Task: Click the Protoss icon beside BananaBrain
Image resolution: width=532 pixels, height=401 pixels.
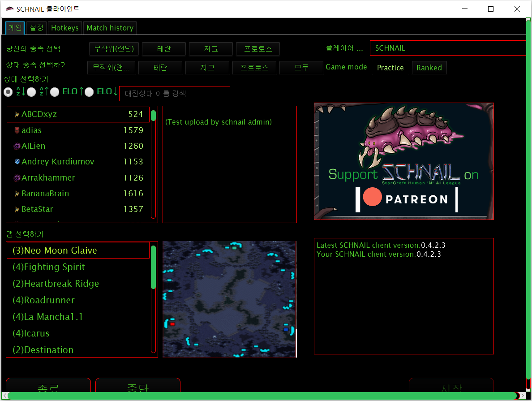Action: point(17,194)
